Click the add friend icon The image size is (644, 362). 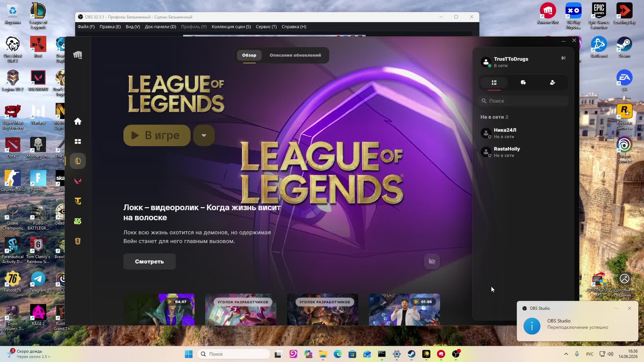point(552,82)
